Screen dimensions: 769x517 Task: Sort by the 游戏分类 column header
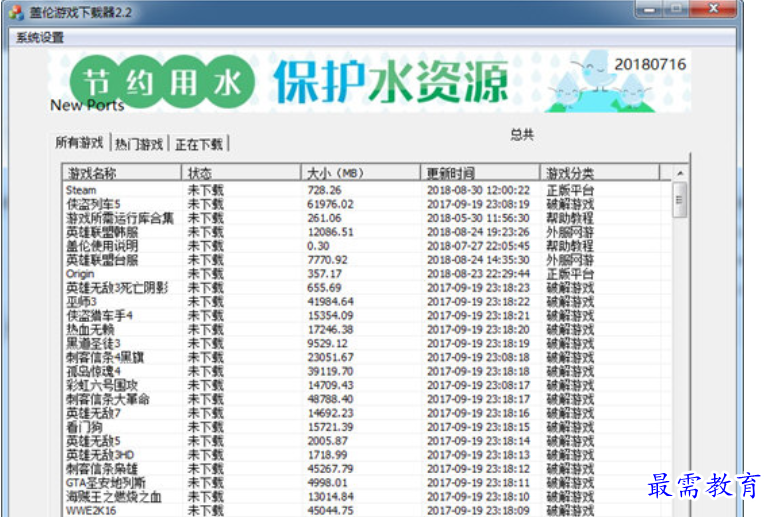pyautogui.click(x=600, y=173)
